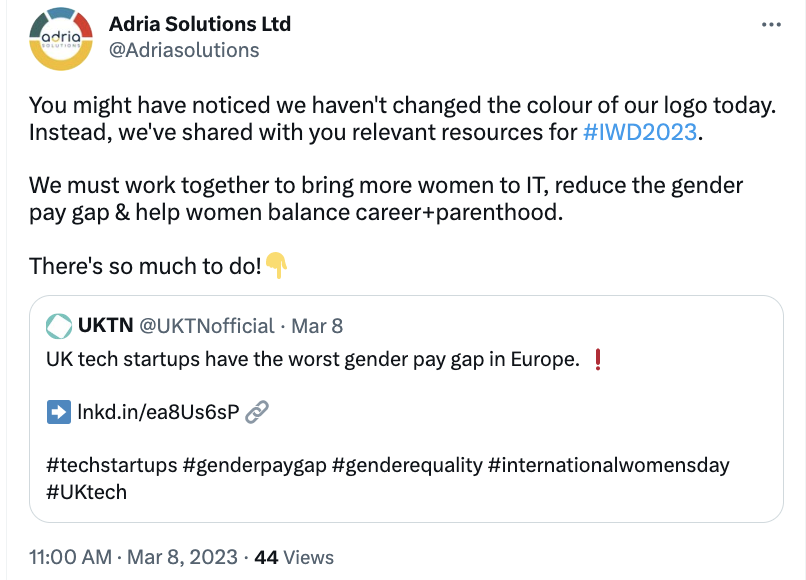Image resolution: width=806 pixels, height=580 pixels.
Task: Open the UKTN account name in quote
Action: pos(105,326)
